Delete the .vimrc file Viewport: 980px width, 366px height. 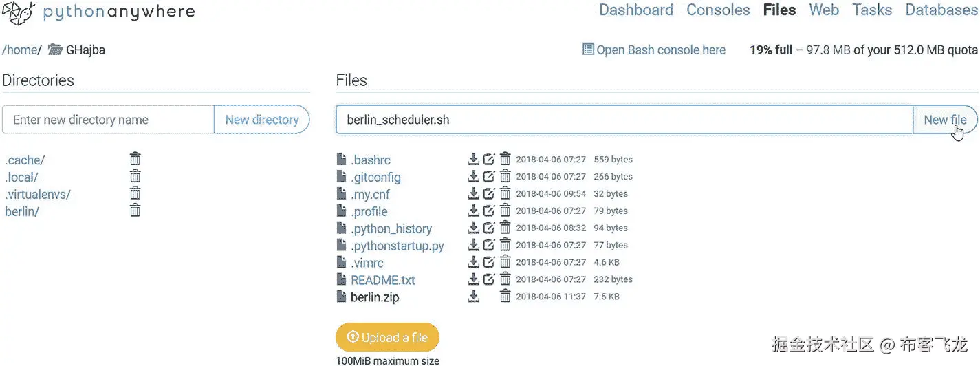[x=505, y=262]
